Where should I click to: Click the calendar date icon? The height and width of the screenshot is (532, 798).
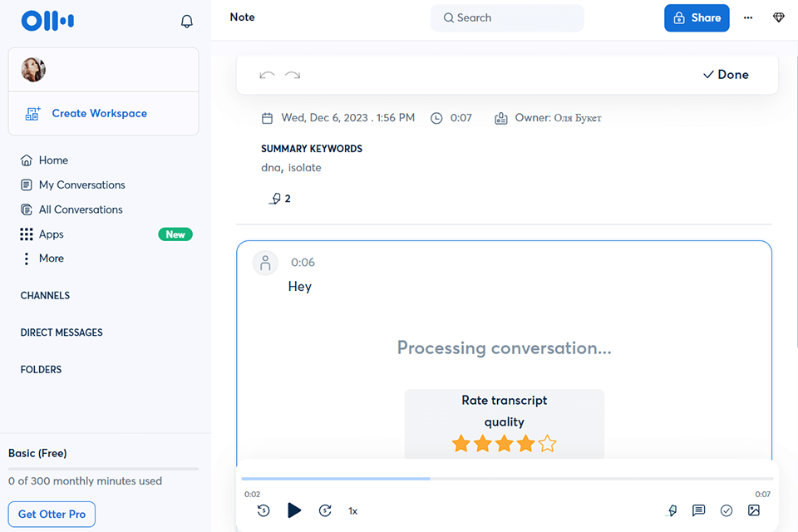tap(267, 119)
